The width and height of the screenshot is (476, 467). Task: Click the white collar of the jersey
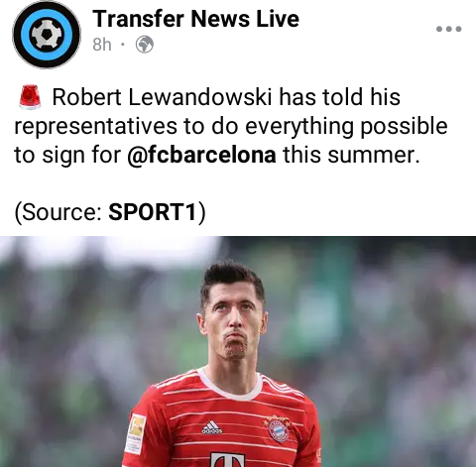[231, 386]
